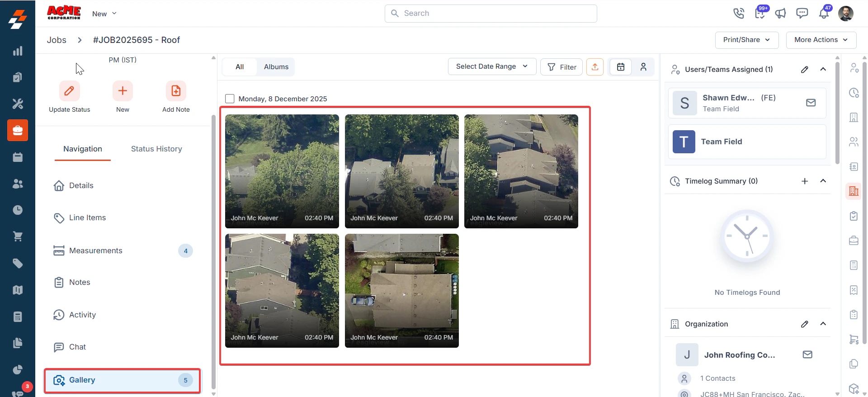Open the aerial photo showing a parked car
Image resolution: width=868 pixels, height=397 pixels.
tap(401, 290)
